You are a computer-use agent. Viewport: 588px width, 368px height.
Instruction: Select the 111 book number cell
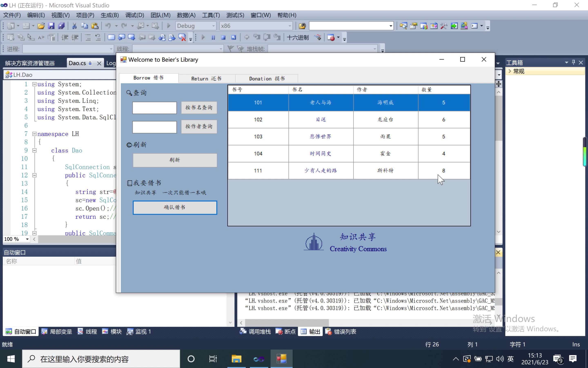coord(258,171)
